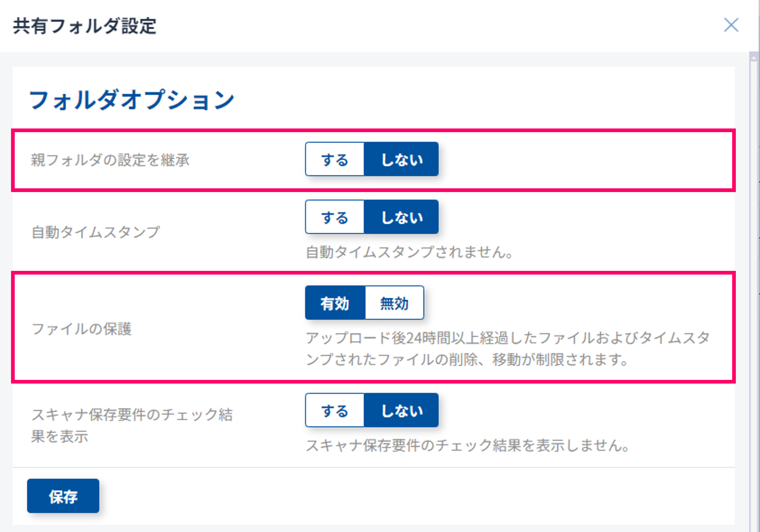
Task: Click the 共有フォルダ設定 dialog title
Action: pos(85,26)
